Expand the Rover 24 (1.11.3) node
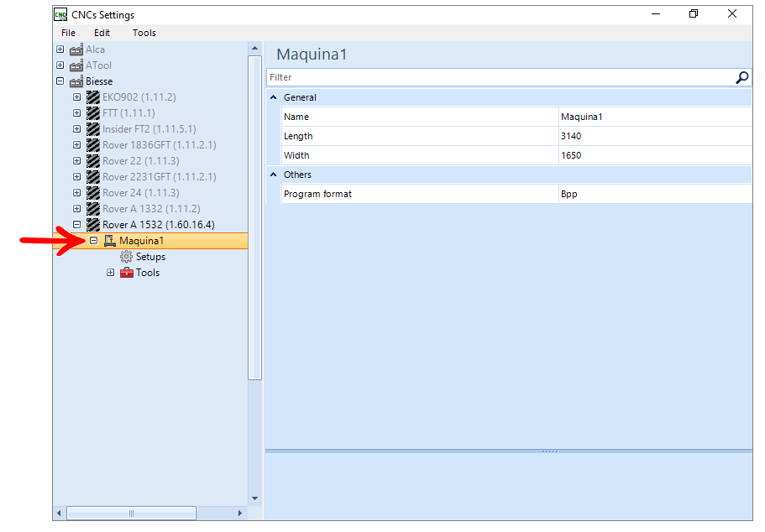 click(x=76, y=193)
